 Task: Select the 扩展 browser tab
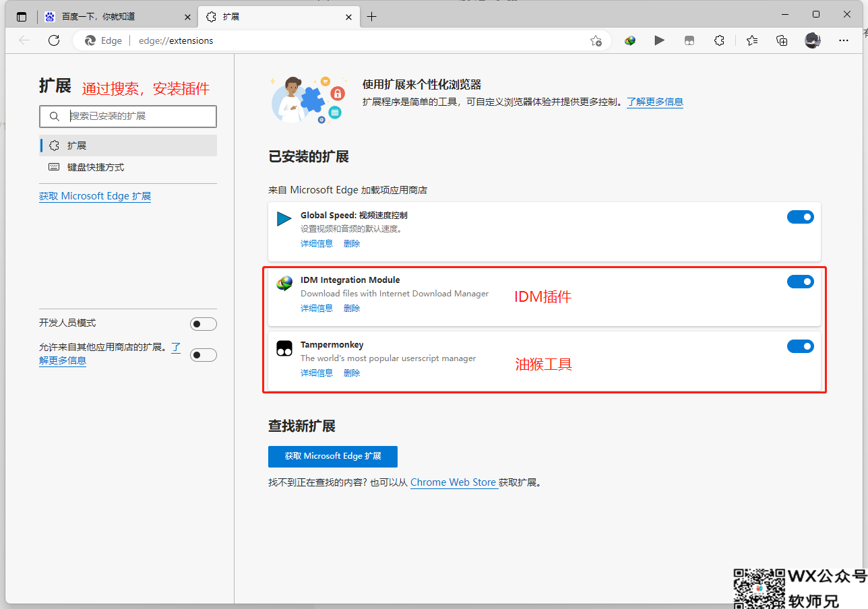point(278,17)
